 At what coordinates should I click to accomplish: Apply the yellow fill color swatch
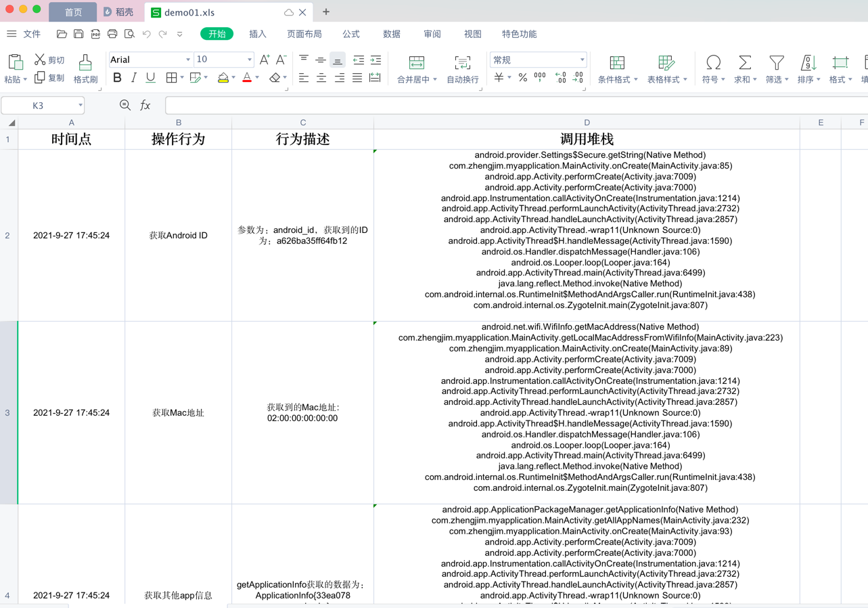[x=223, y=79]
